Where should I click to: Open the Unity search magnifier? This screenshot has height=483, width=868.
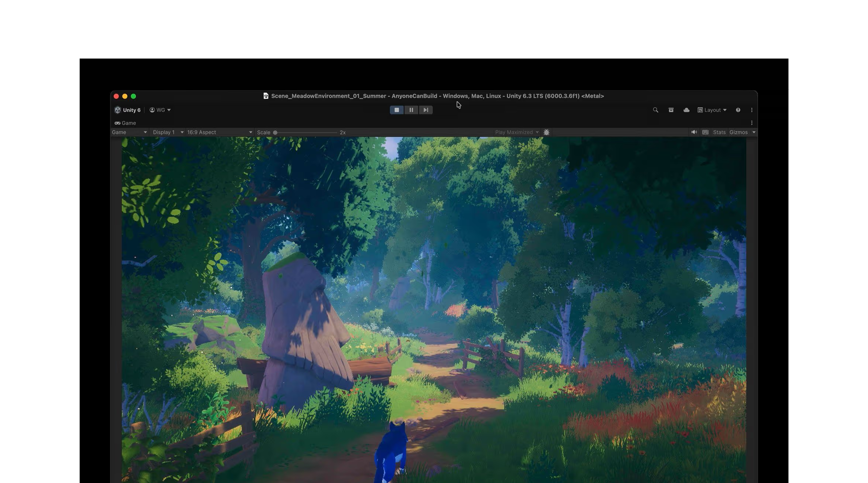tap(655, 110)
